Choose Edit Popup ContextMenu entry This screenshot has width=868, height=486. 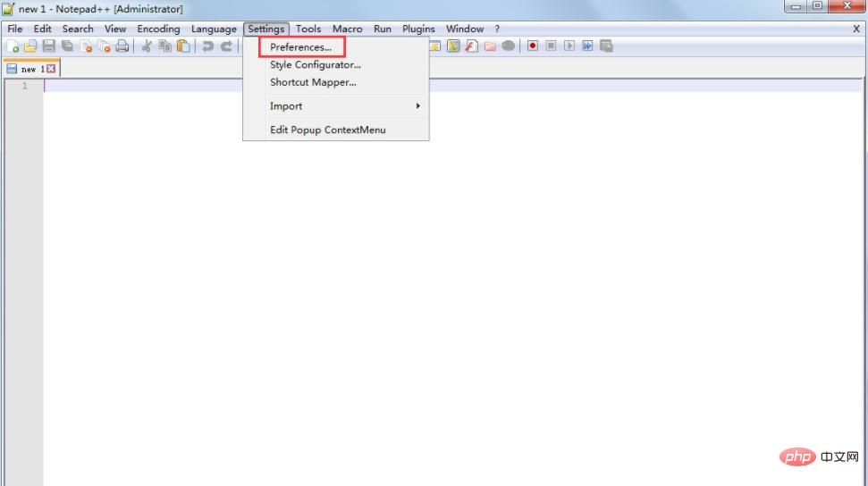336,130
